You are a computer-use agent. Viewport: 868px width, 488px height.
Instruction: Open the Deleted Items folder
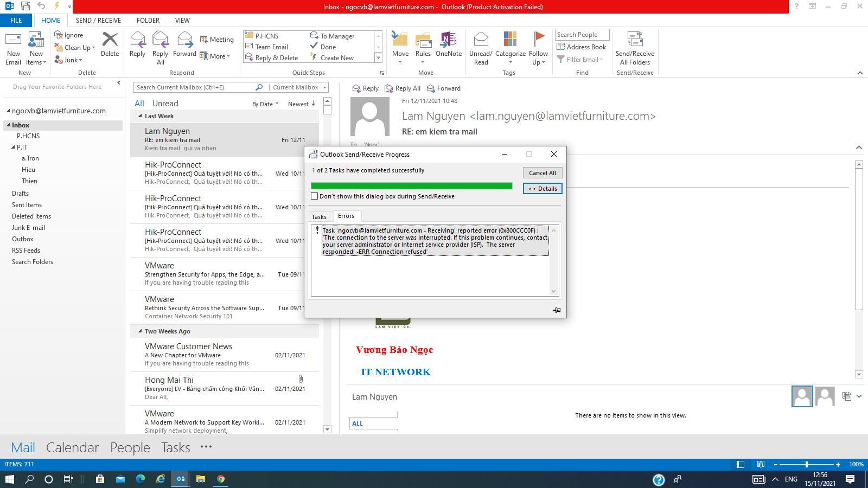pyautogui.click(x=31, y=216)
